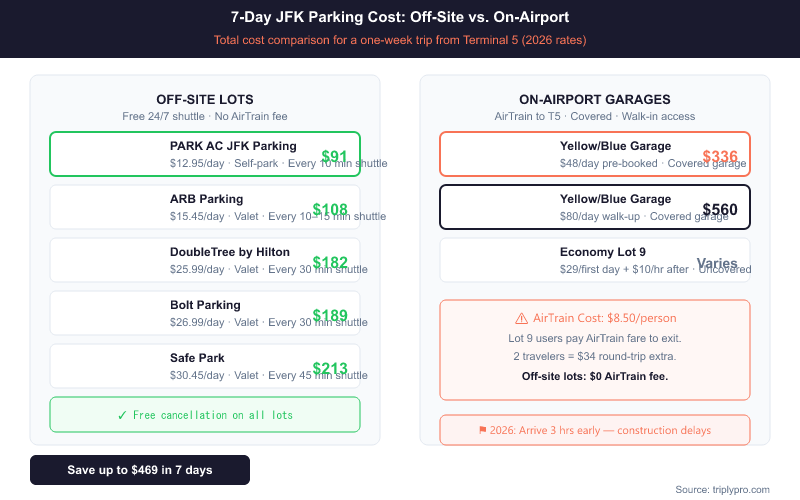Click the AirTrain Cost warning triangle icon
800x500 pixels.
tap(521, 318)
